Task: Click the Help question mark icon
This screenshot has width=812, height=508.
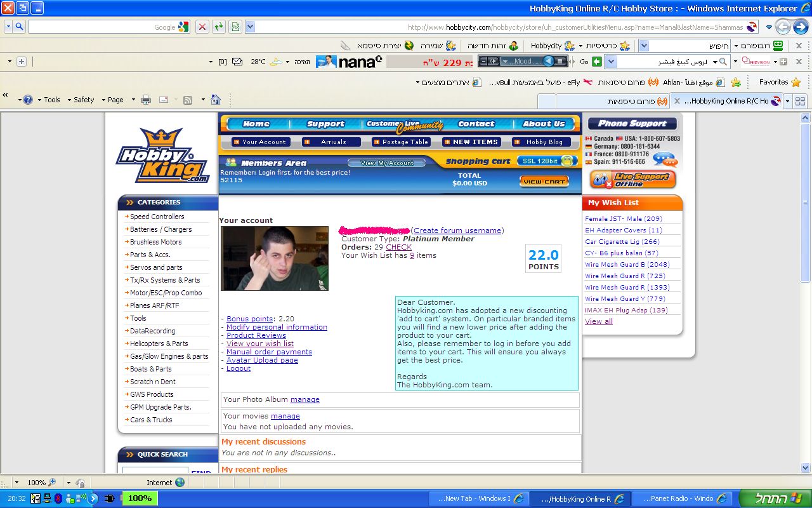Action: click(x=27, y=100)
